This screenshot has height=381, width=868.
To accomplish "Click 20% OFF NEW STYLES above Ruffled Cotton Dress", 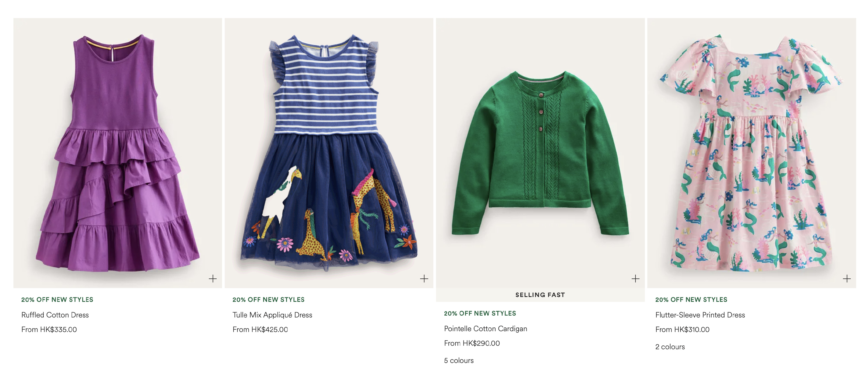I will click(x=57, y=299).
